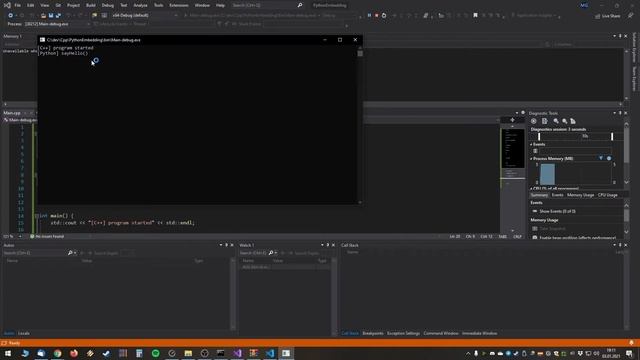Switch to the Locals tab

[24, 333]
